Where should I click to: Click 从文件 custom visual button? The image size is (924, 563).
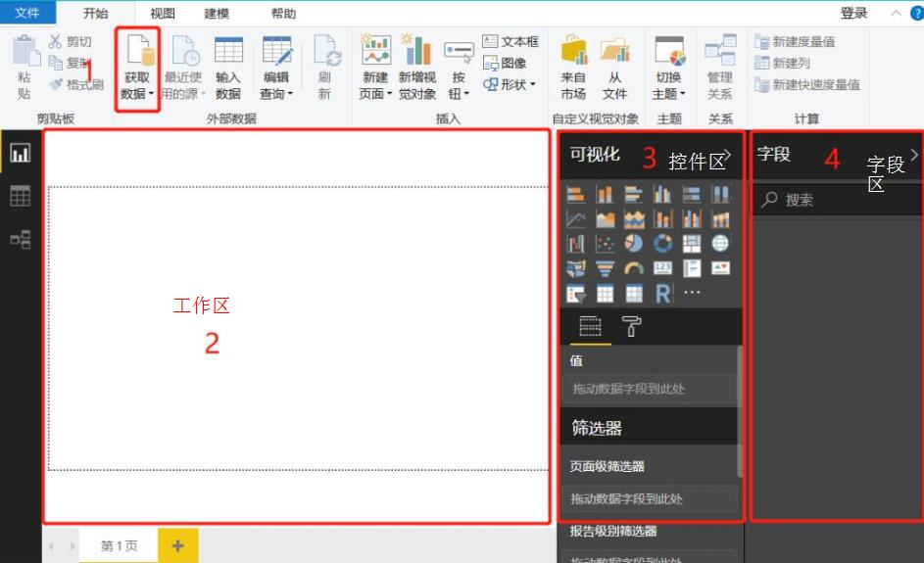(x=614, y=69)
